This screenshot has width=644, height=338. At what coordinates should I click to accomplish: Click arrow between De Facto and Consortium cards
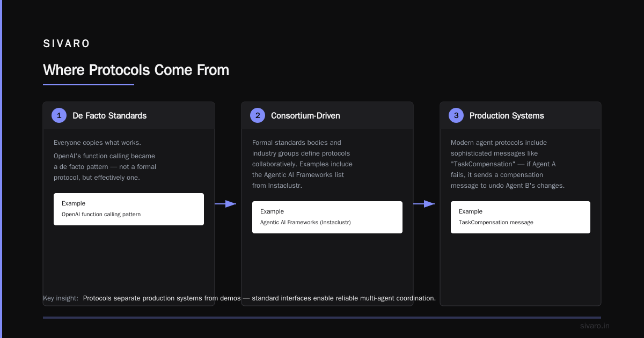click(x=225, y=204)
